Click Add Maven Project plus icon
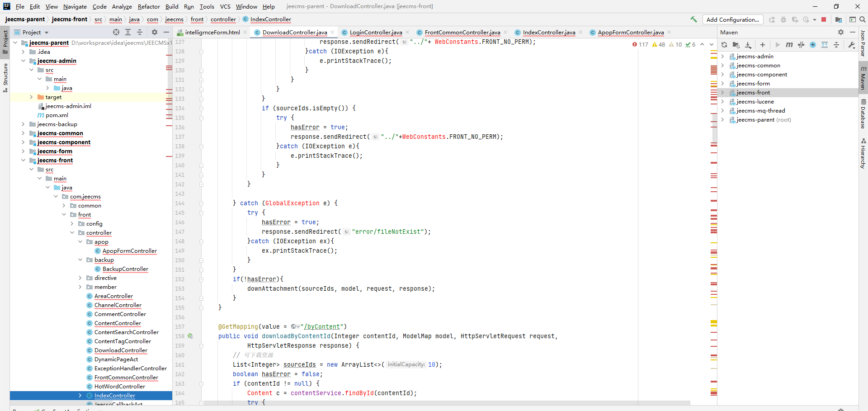This screenshot has width=868, height=411. (x=763, y=45)
